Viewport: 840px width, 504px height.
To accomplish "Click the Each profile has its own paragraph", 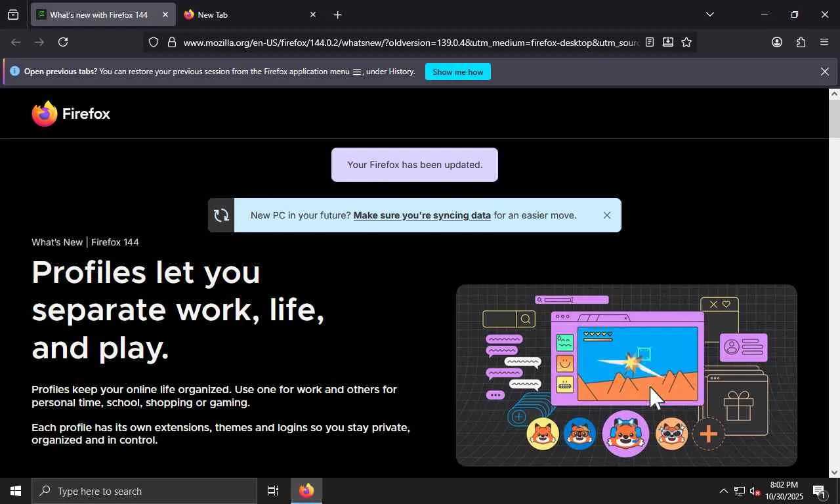I will pyautogui.click(x=220, y=434).
